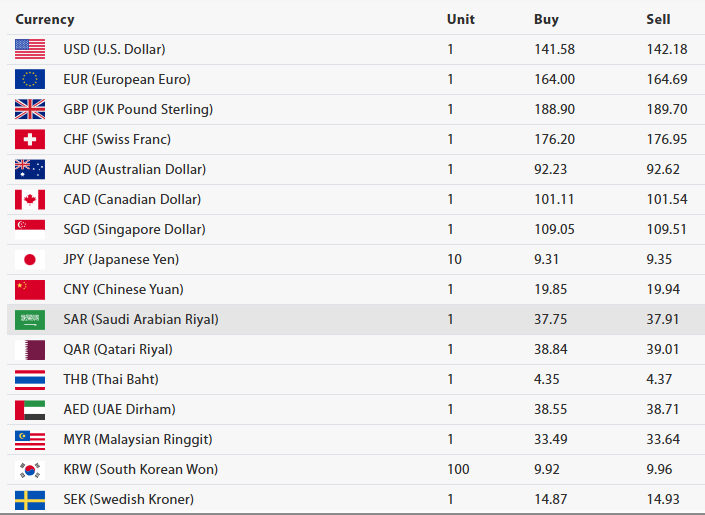Click the UK Union Jack flag icon
This screenshot has height=515, width=705.
pyautogui.click(x=30, y=109)
